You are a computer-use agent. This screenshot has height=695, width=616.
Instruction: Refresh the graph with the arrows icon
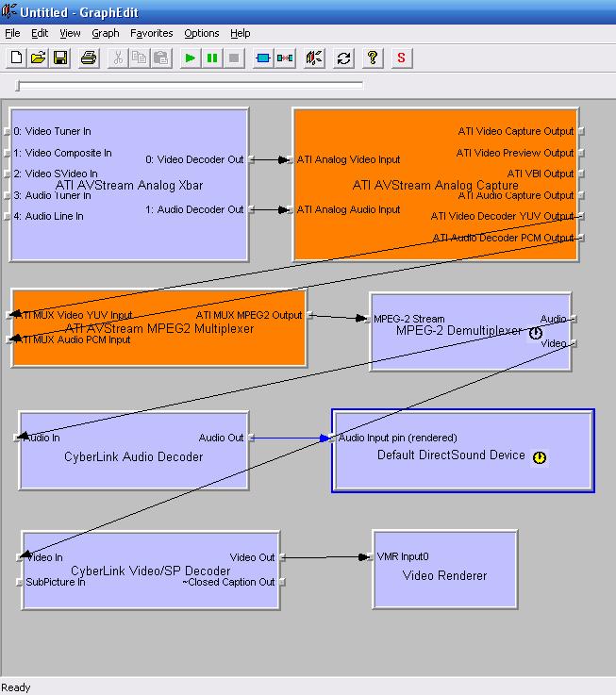click(343, 58)
